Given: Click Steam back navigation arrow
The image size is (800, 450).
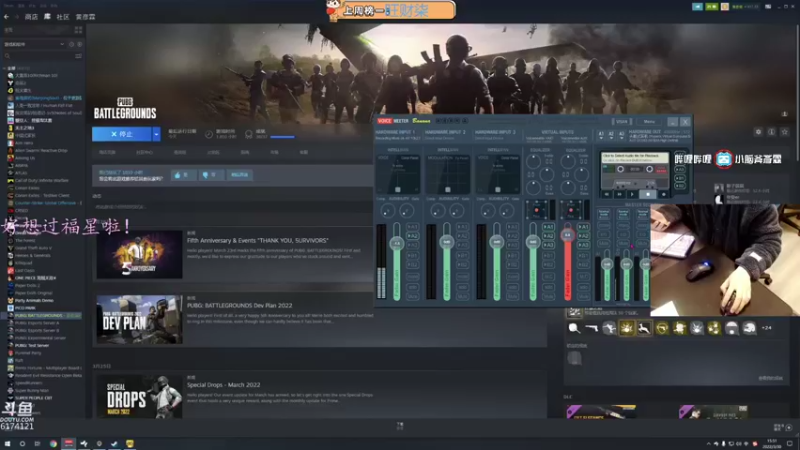Looking at the screenshot, I should pyautogui.click(x=7, y=17).
